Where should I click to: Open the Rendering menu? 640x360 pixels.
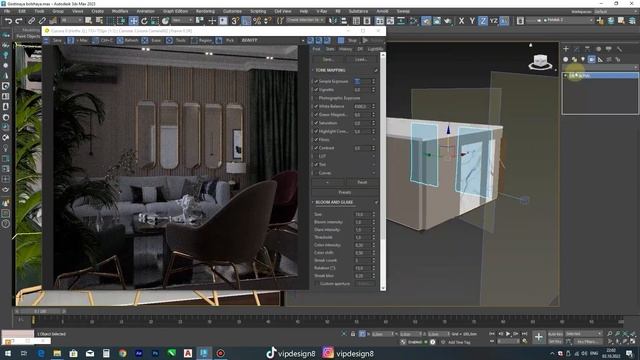point(205,11)
